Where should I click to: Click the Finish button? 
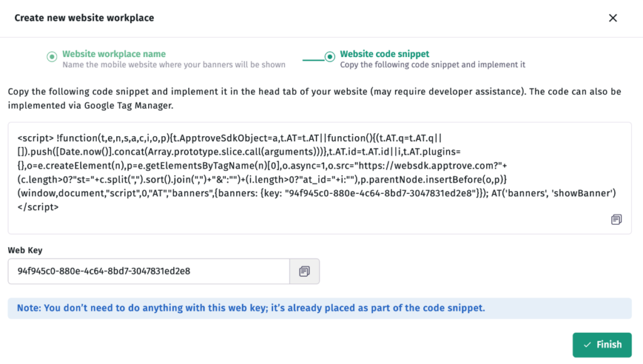[x=602, y=345]
